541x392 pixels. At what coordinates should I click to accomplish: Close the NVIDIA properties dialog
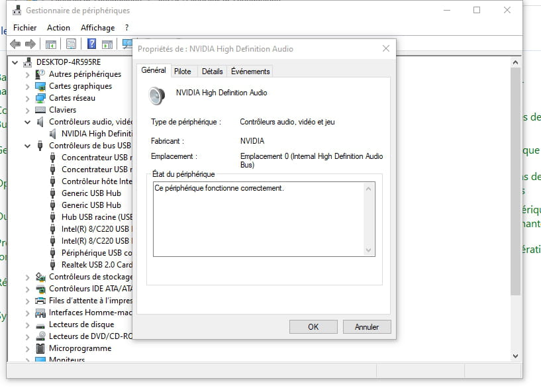(x=386, y=48)
